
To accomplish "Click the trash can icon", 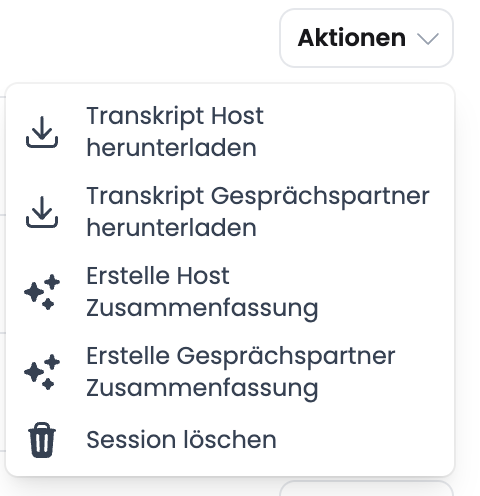I will coord(42,440).
